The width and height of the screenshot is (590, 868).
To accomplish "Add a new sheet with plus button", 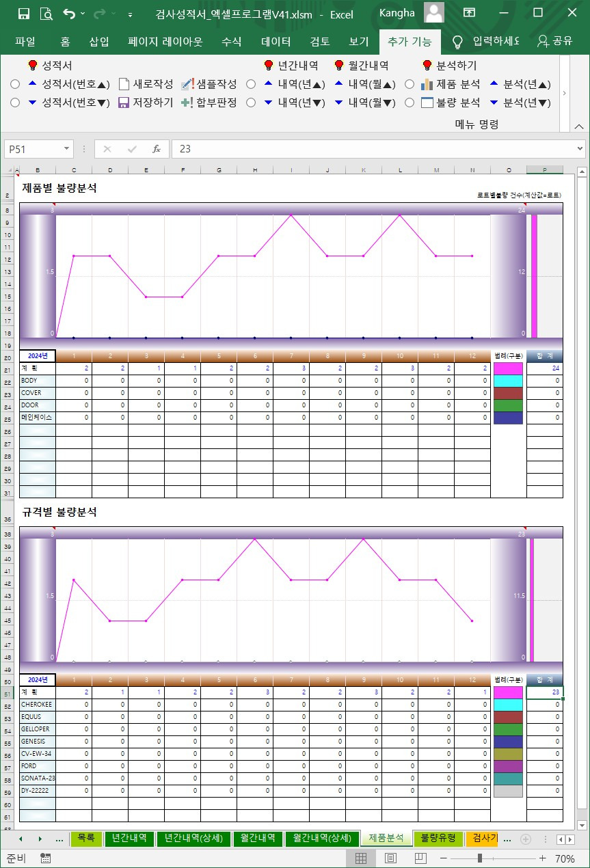I will 526,839.
